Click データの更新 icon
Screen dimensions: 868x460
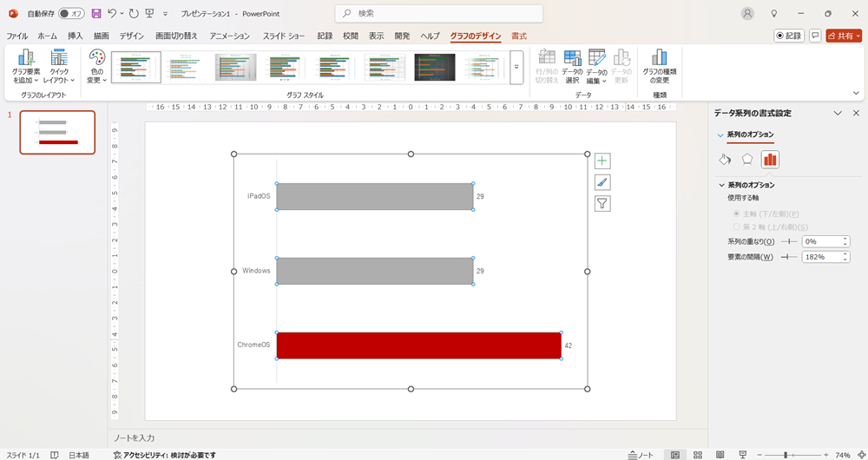[621, 67]
